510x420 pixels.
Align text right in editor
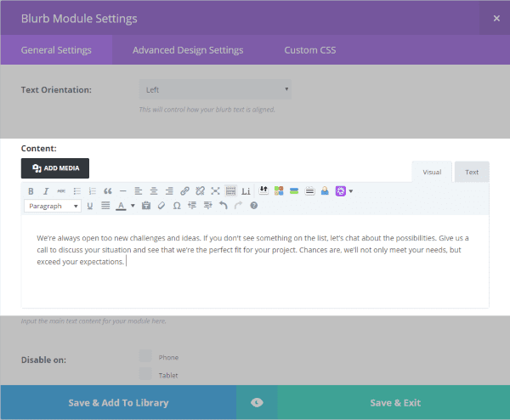[169, 191]
